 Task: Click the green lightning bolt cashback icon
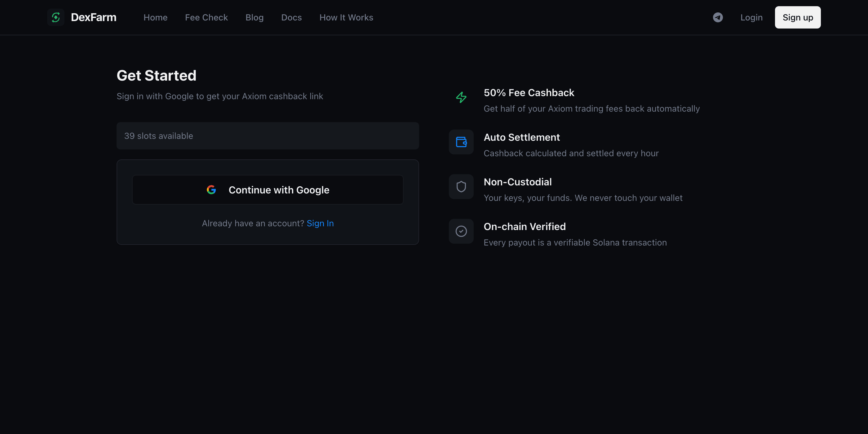(x=461, y=97)
